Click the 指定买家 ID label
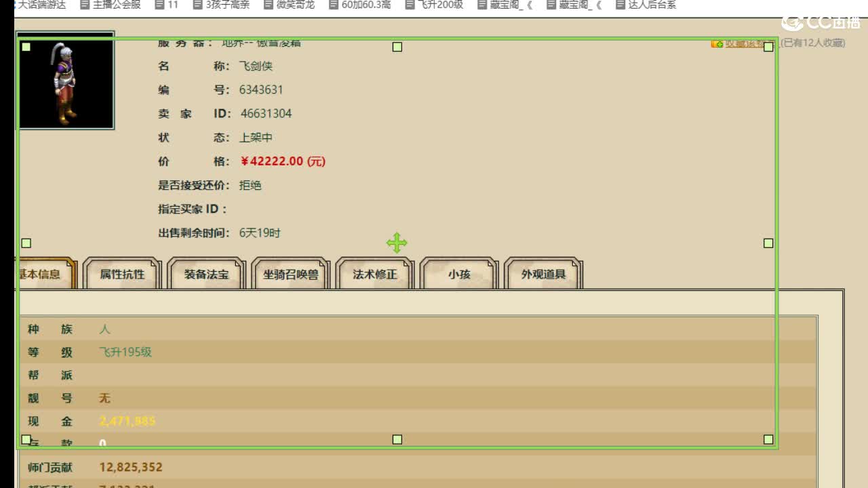 193,209
